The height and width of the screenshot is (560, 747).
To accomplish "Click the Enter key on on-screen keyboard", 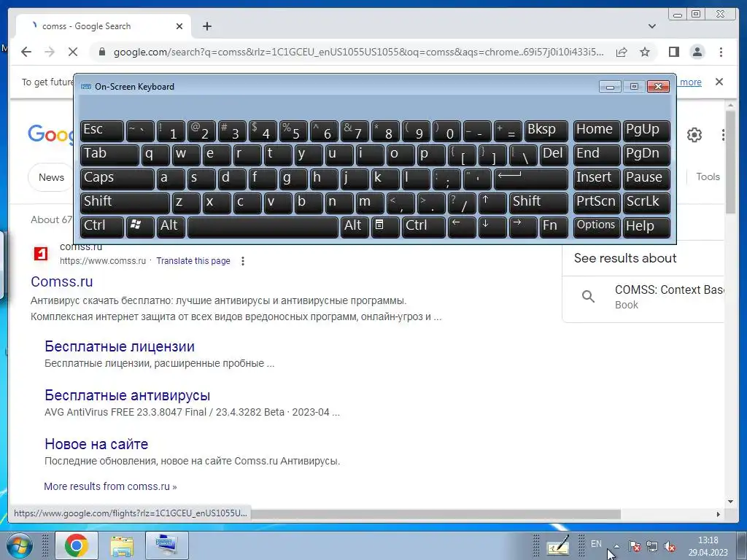I will click(531, 179).
